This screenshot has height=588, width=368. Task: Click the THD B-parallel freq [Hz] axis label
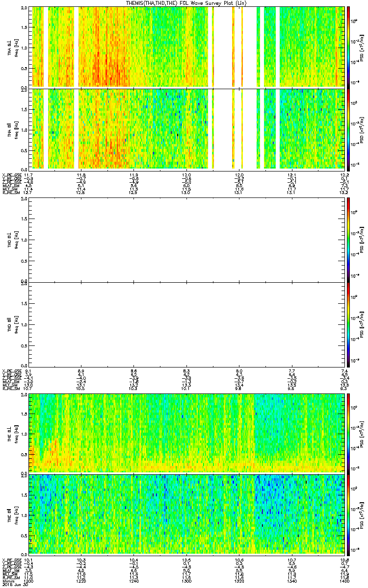(x=16, y=324)
